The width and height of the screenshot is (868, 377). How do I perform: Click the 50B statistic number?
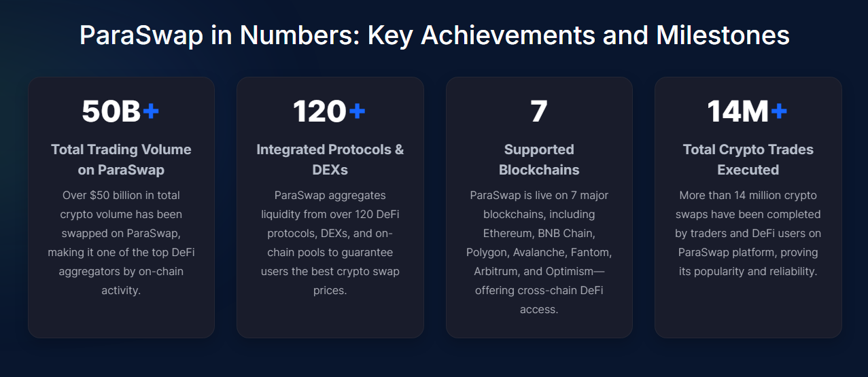click(x=111, y=111)
